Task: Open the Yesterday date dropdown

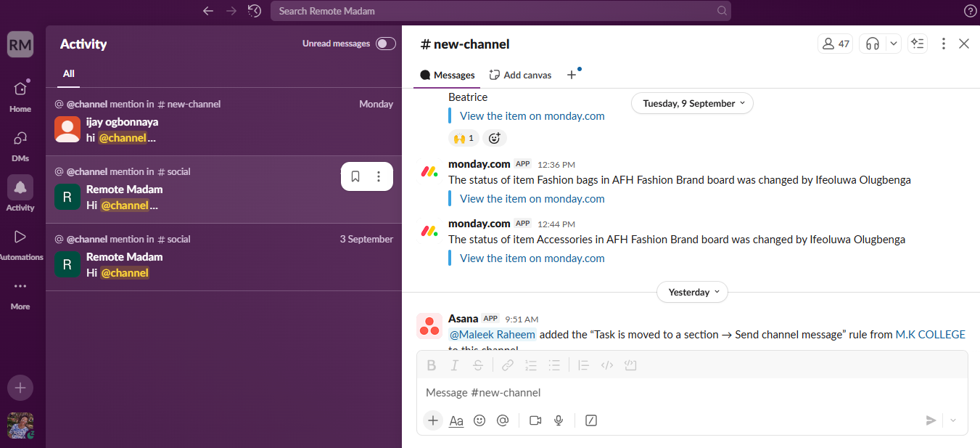Action: point(692,292)
